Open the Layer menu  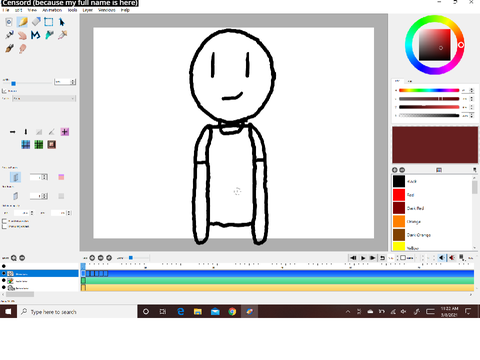(x=88, y=10)
